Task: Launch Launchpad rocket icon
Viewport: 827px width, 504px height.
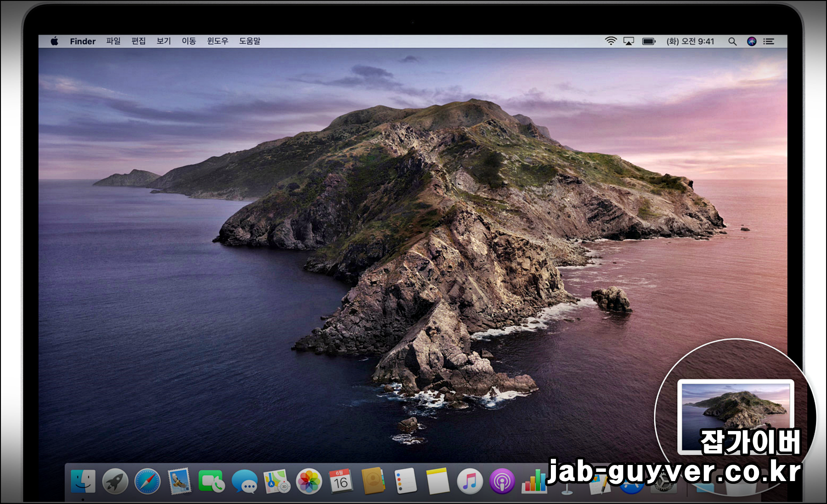Action: tap(115, 482)
